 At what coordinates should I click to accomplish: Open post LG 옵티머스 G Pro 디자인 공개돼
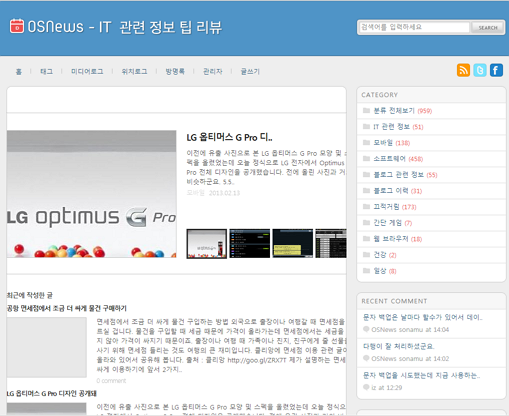click(x=52, y=393)
